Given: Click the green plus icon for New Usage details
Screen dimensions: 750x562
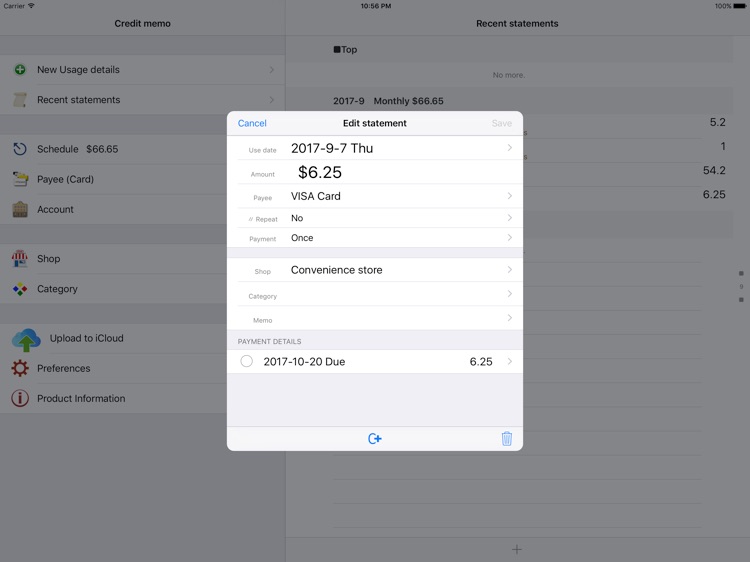Looking at the screenshot, I should [x=20, y=70].
